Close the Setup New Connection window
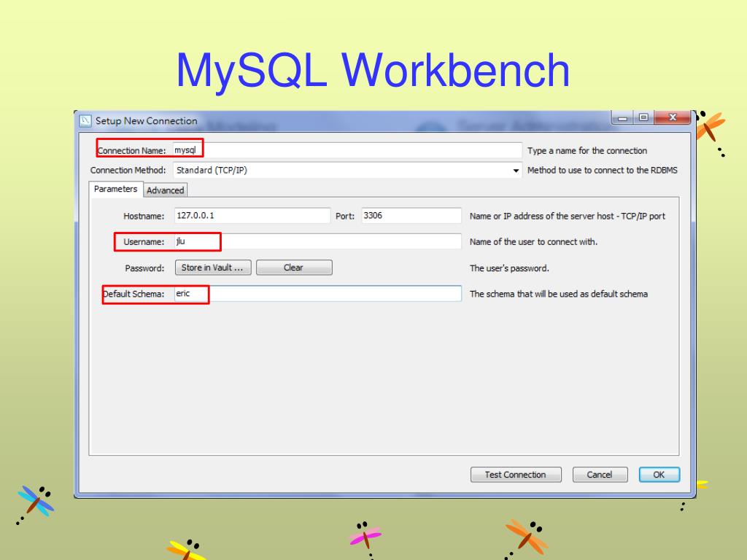The width and height of the screenshot is (747, 560). click(673, 117)
